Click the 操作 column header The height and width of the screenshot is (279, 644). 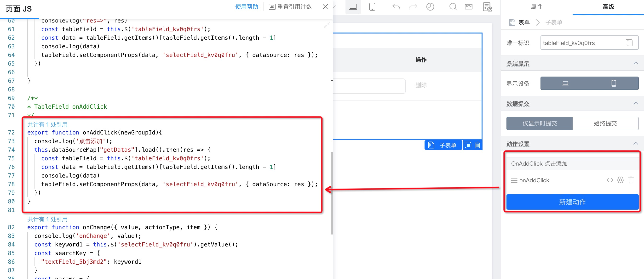[421, 60]
